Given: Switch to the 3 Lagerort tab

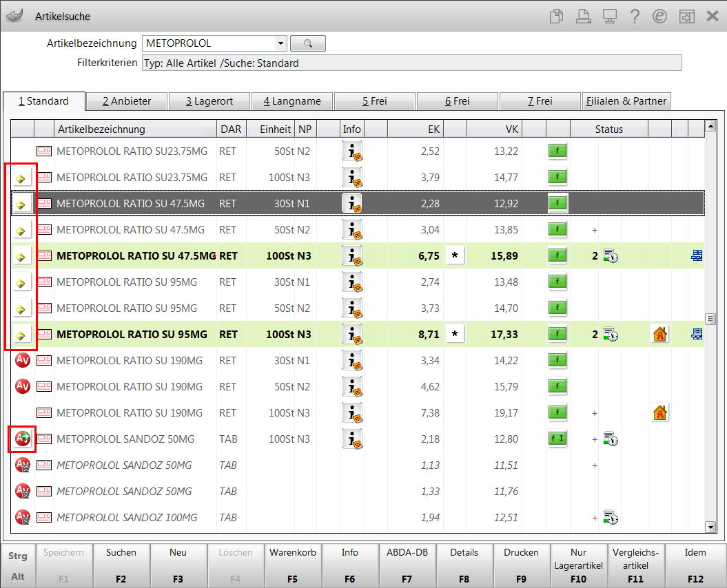Looking at the screenshot, I should point(209,101).
